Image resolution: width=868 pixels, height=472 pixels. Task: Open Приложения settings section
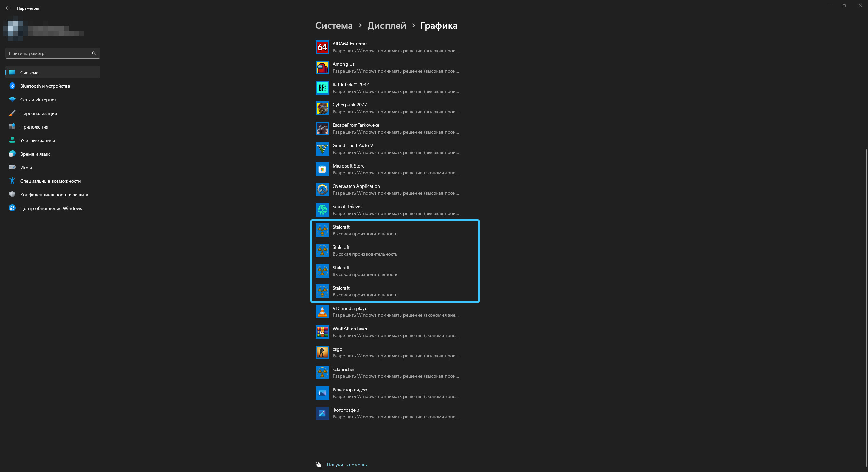[53, 127]
